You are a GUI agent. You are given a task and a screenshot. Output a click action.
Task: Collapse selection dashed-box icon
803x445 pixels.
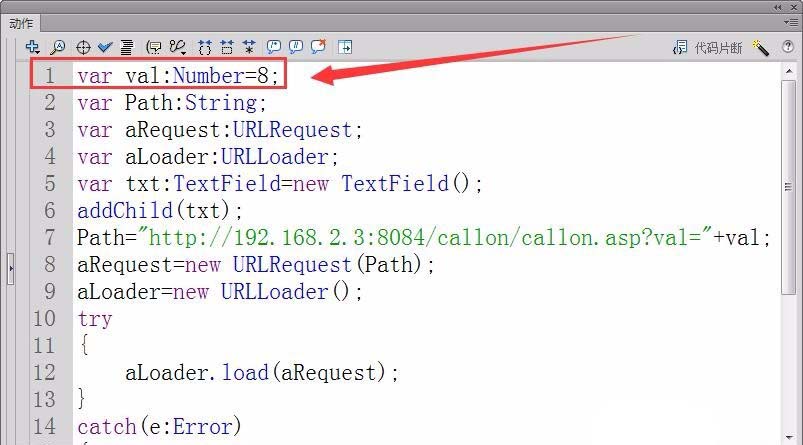click(227, 47)
